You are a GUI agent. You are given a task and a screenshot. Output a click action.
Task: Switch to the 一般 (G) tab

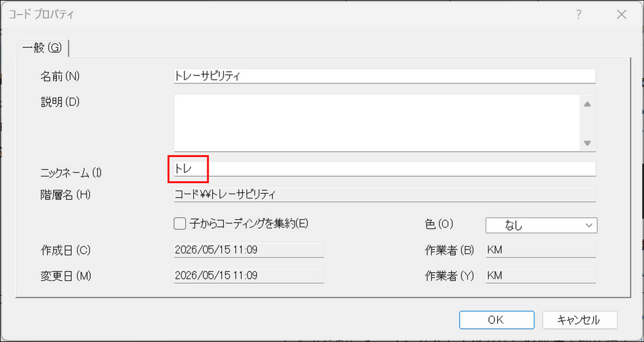click(x=42, y=48)
